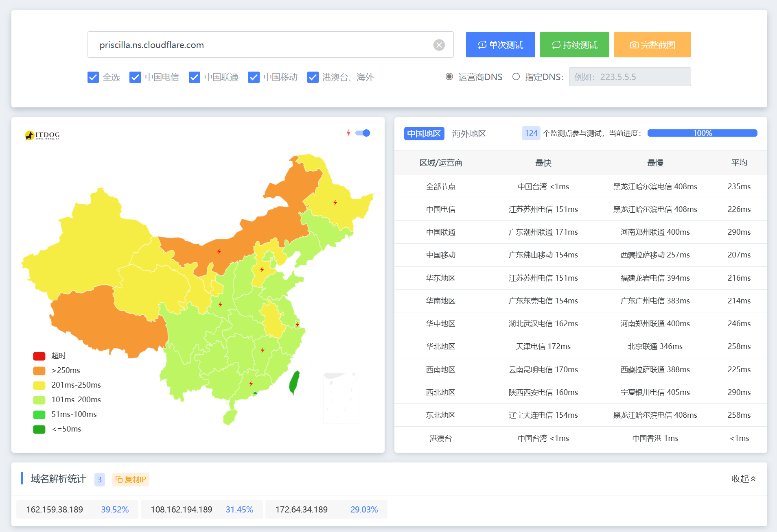
Task: Switch to the 海外地区 tab
Action: [469, 133]
